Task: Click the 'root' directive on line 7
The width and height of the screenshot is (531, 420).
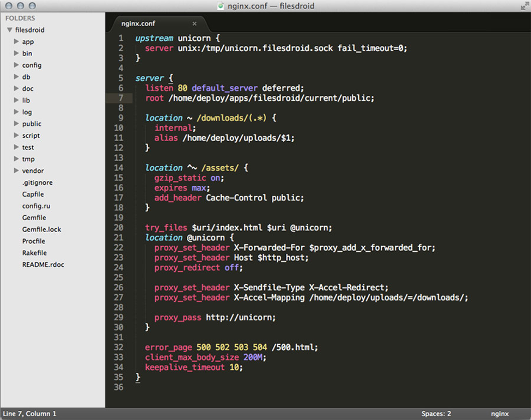Action: click(x=155, y=98)
